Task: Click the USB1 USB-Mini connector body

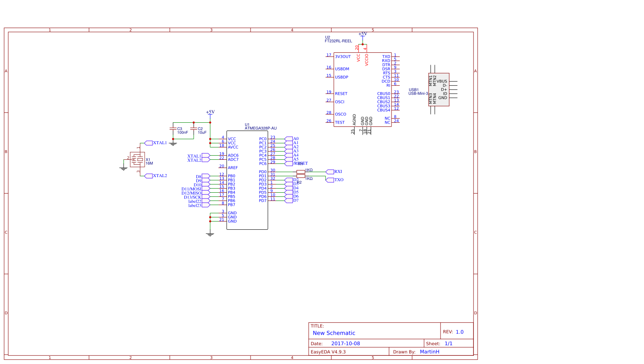Action: pyautogui.click(x=439, y=90)
